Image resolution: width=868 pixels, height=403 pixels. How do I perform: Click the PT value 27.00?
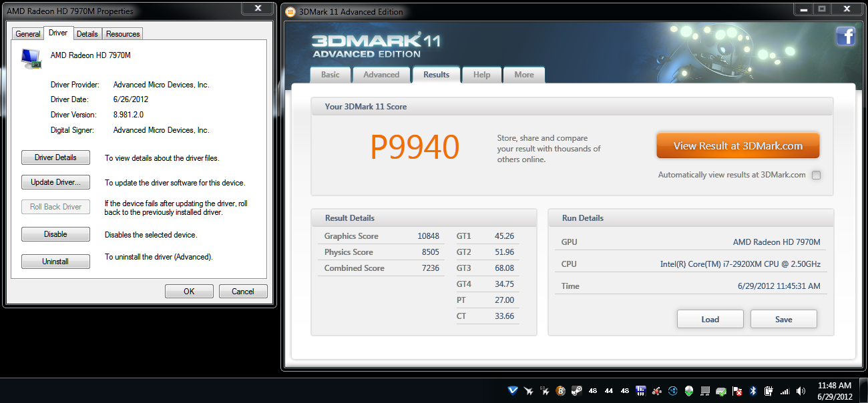pos(504,300)
